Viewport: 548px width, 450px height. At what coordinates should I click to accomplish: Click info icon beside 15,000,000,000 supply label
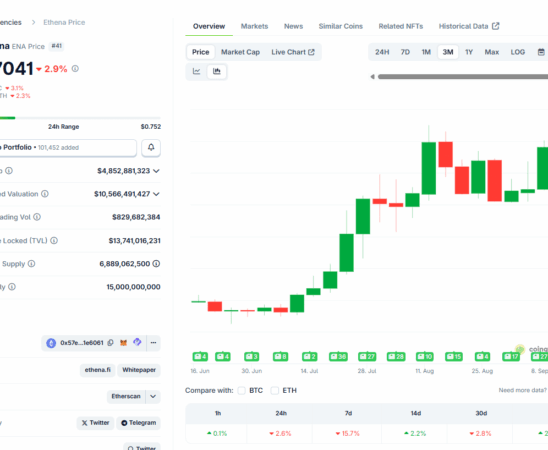point(12,287)
